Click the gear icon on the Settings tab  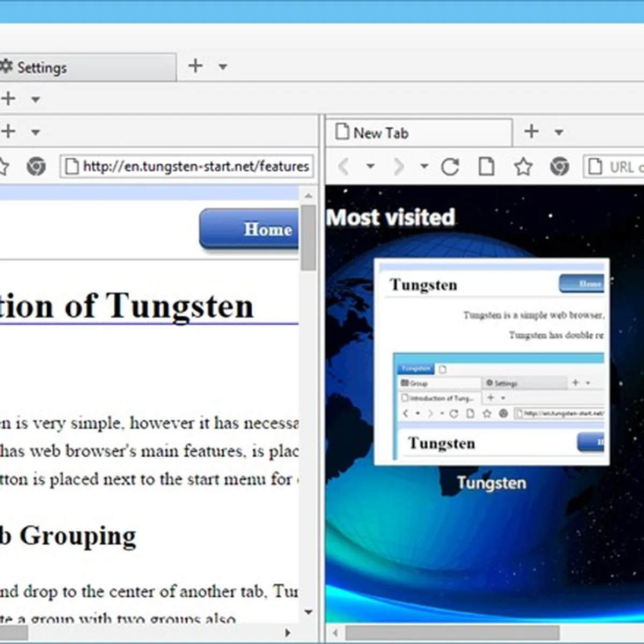tap(7, 67)
